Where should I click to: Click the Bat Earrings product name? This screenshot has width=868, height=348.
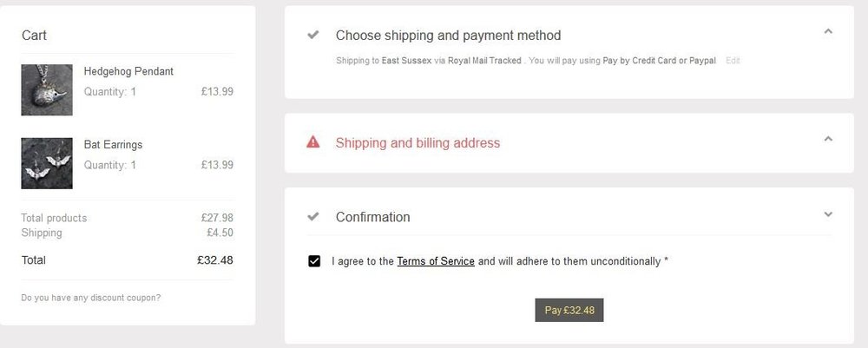[113, 144]
